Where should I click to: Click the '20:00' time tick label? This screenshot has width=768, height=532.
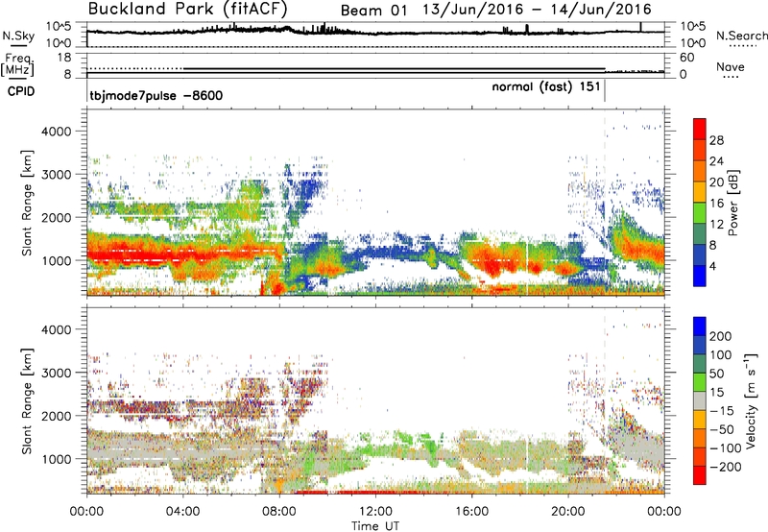[568, 512]
